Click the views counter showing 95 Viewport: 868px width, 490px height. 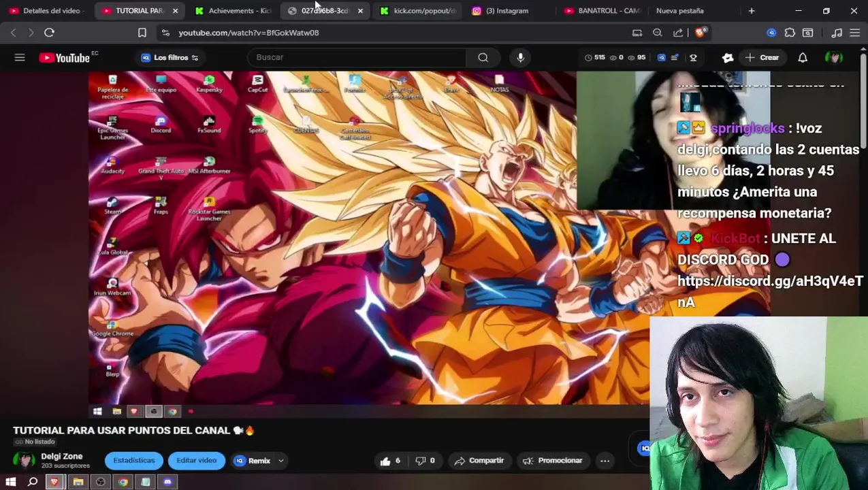pos(637,58)
